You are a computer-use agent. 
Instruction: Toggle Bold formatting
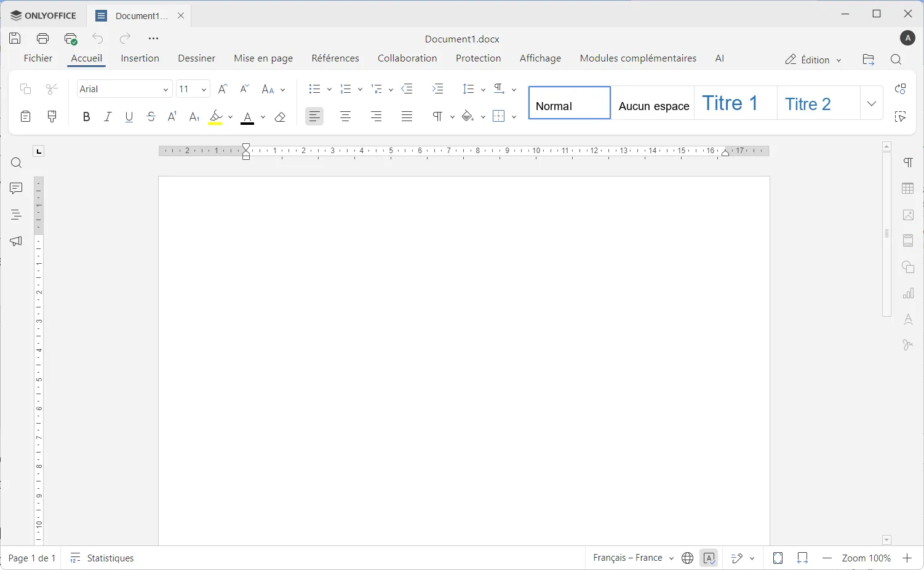click(86, 116)
